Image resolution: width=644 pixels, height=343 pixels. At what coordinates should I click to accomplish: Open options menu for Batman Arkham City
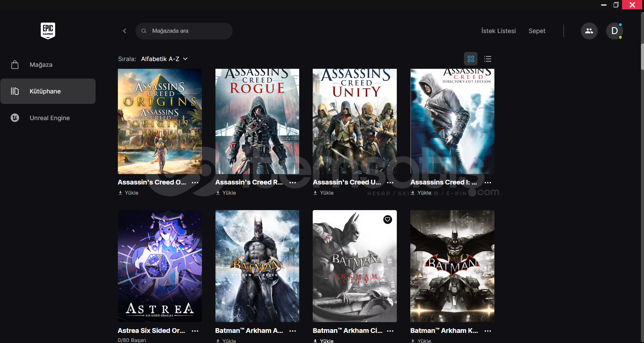click(390, 331)
